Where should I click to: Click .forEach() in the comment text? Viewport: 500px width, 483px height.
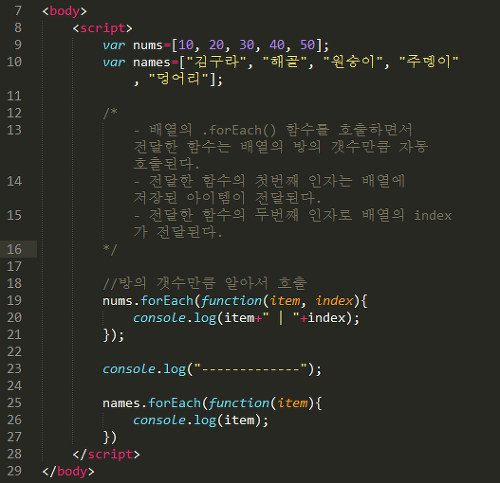click(x=239, y=130)
